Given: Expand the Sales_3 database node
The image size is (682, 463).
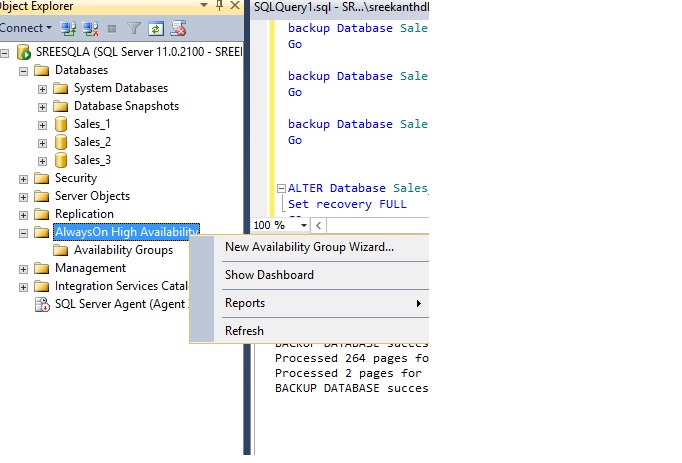Looking at the screenshot, I should tap(42, 160).
